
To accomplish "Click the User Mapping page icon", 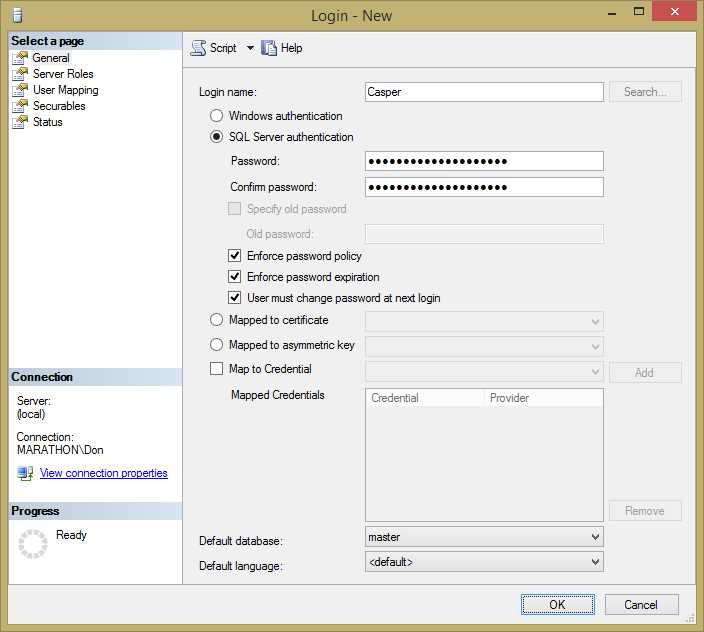I will [20, 90].
